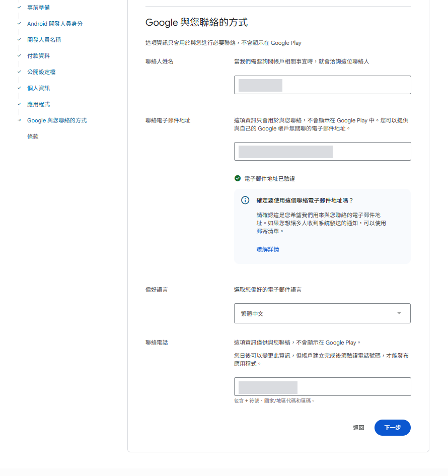Open the 偏好語言 dropdown showing 繁體中文
Screen dimensions: 448x476
click(322, 313)
